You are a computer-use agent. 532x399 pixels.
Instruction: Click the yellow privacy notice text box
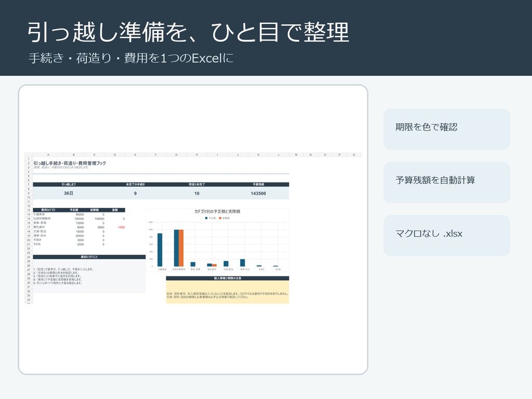tap(228, 292)
